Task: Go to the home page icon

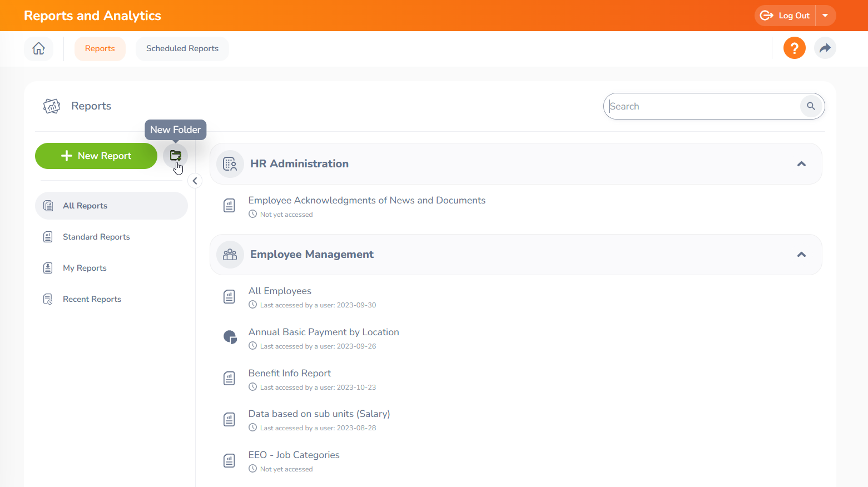Action: tap(38, 48)
